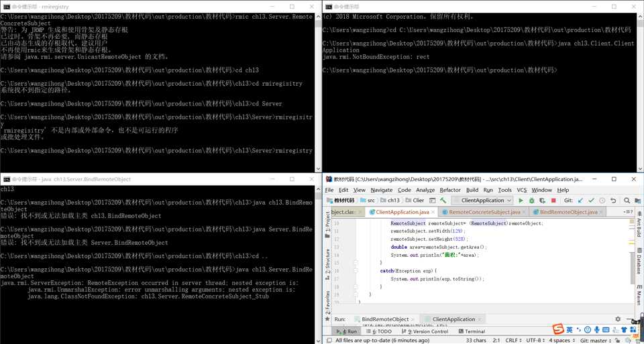
Task: Open Run tool window settings gear
Action: [618, 319]
